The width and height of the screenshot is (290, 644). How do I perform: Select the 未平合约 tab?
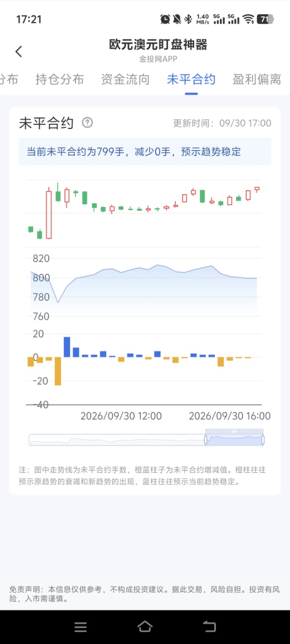point(191,79)
